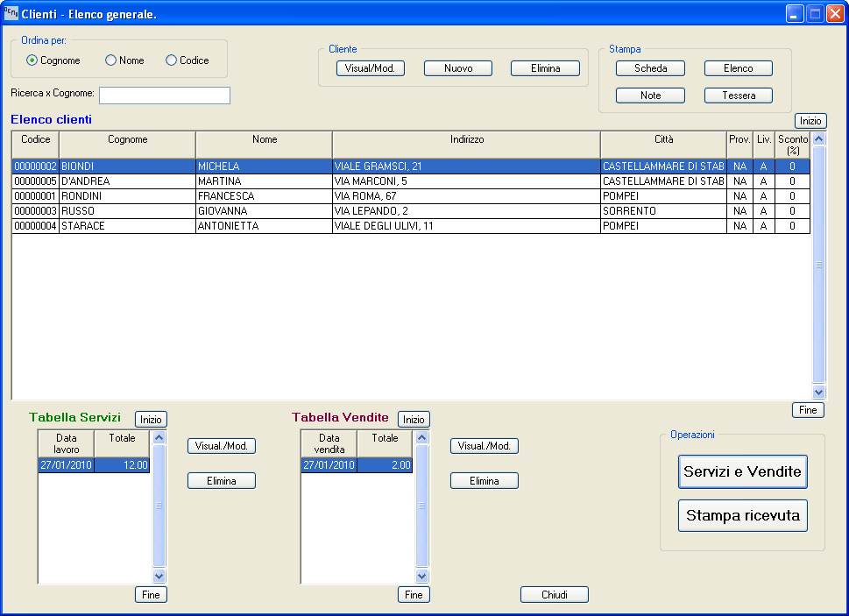Click the Nome column header in client list
Image resolution: width=849 pixels, height=616 pixels.
(265, 145)
